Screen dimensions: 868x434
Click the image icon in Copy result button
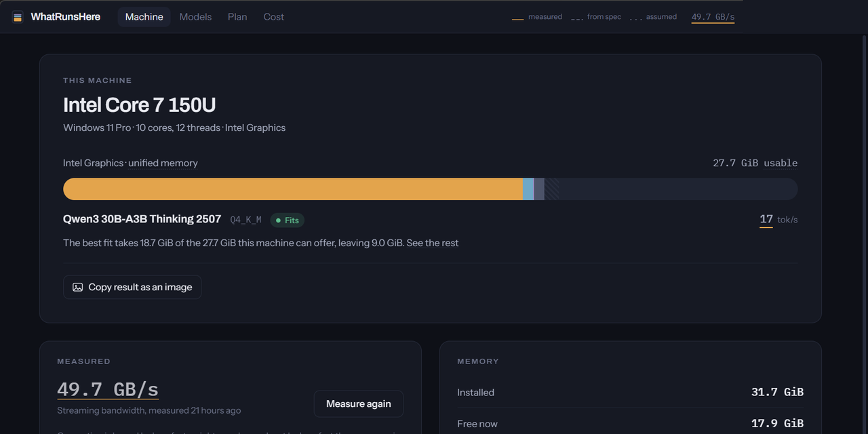coord(78,287)
